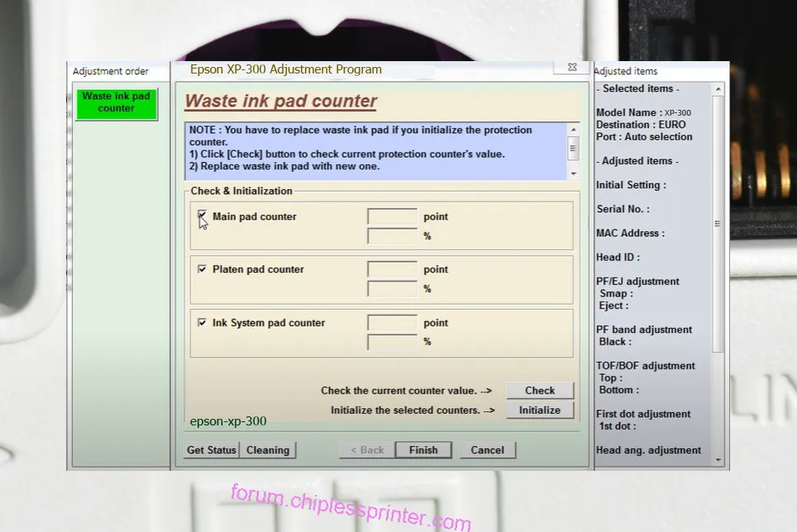Click the 'Platen pad counter' label
Screen dimensions: 797x532
258,269
